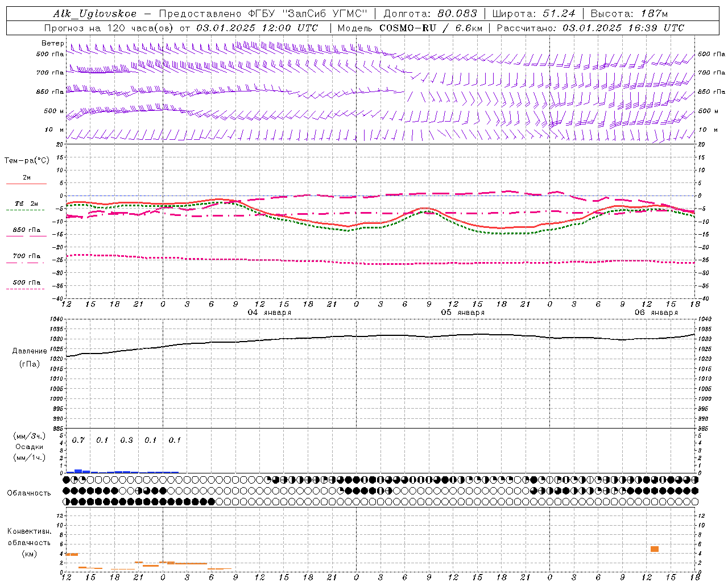Click the '500 гПа' entry in temperature legend
The width and height of the screenshot is (728, 582).
[27, 282]
